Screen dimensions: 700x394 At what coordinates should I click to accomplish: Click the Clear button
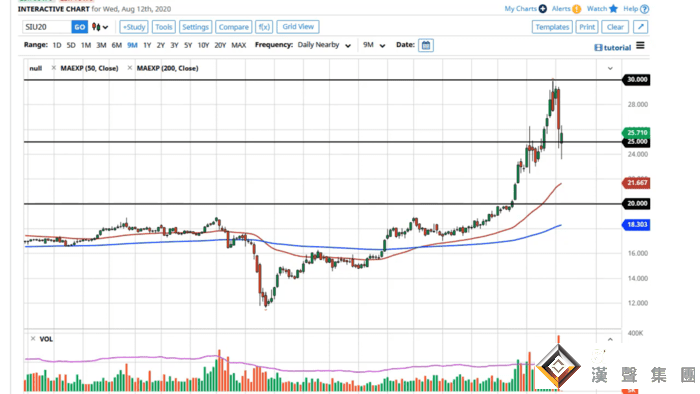tap(615, 27)
